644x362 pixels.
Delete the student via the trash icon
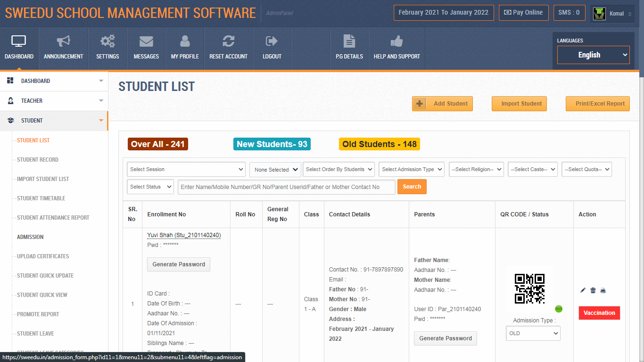click(593, 290)
